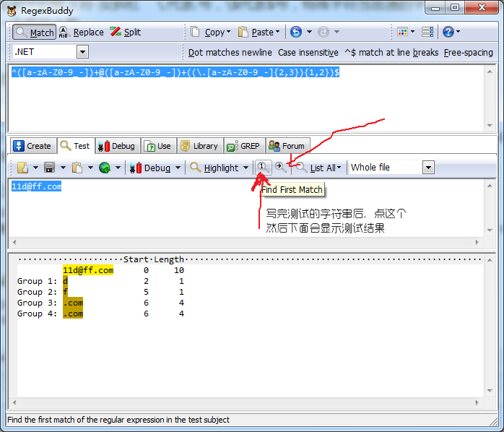Screen dimensions: 504x432
Task: Open the GREP tab
Action: 244,146
